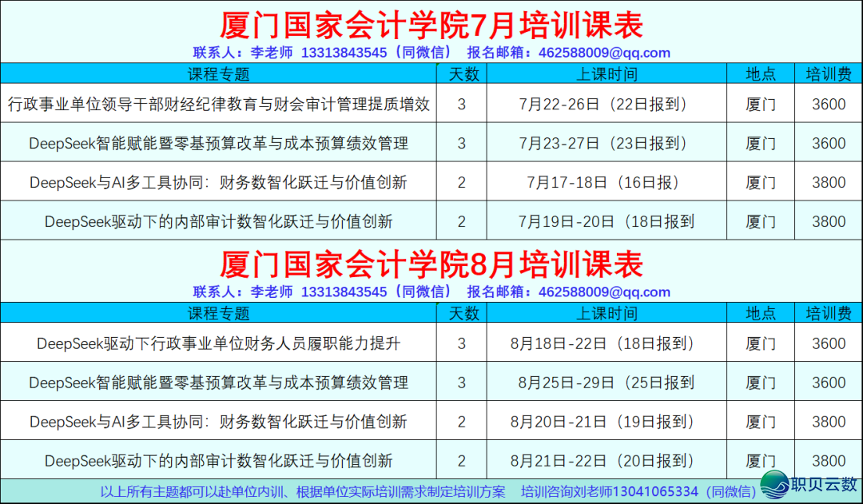Image resolution: width=863 pixels, height=504 pixels.
Task: Click date cell 8月18日-22日（18日报到）
Action: pos(606,343)
